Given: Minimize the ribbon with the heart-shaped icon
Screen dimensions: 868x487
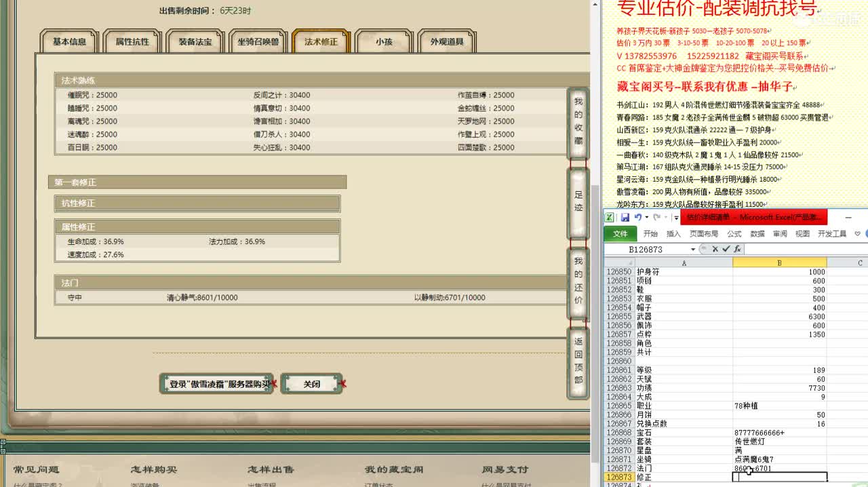Looking at the screenshot, I should tap(857, 233).
